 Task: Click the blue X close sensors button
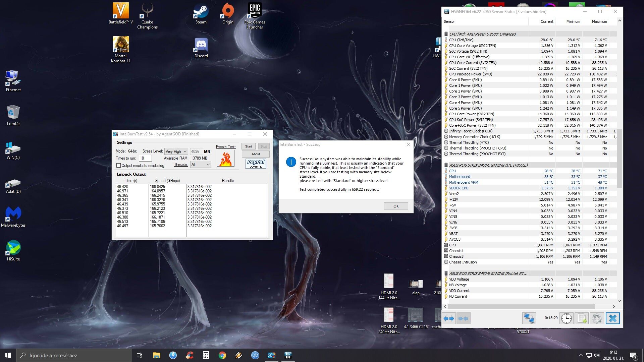pyautogui.click(x=612, y=318)
